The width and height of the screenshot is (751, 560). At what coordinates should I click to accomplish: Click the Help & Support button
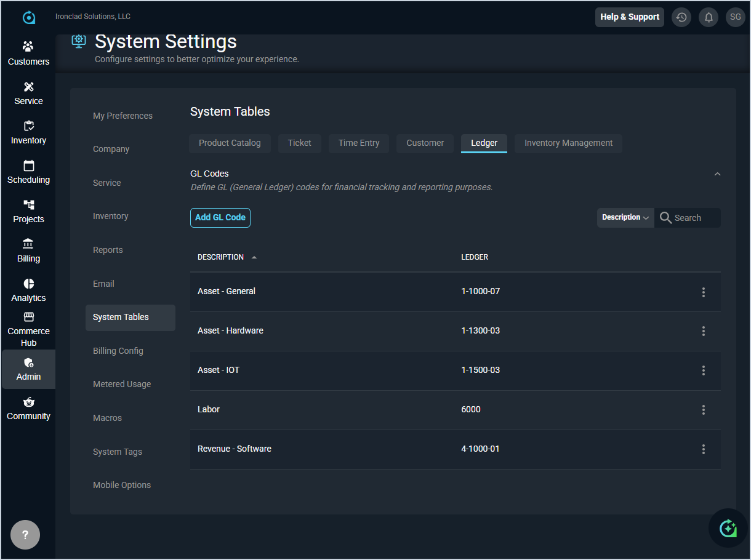point(629,17)
